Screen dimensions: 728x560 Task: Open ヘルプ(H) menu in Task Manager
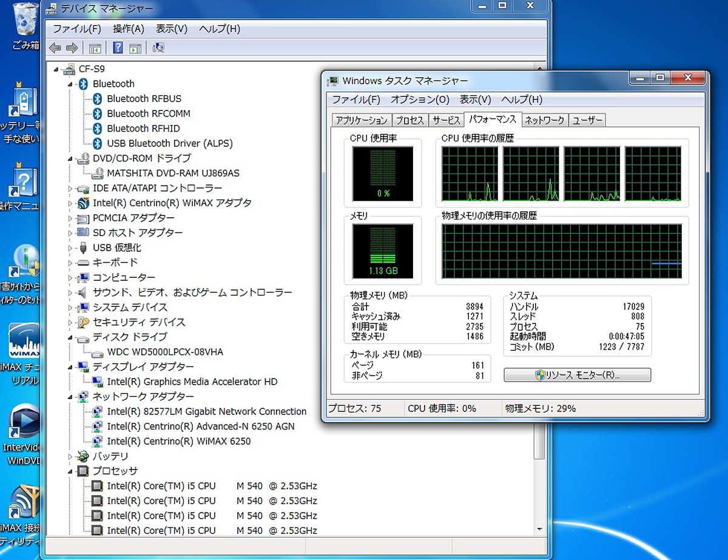tap(522, 100)
